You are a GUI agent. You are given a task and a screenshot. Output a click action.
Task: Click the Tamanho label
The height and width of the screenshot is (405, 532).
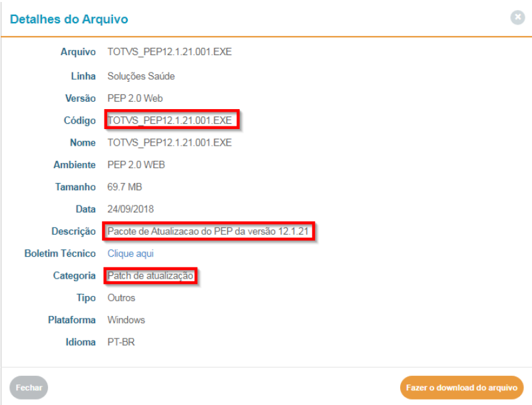(x=75, y=187)
